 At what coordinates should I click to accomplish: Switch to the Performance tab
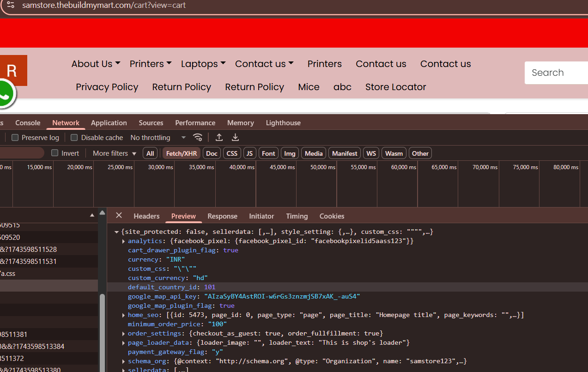195,122
